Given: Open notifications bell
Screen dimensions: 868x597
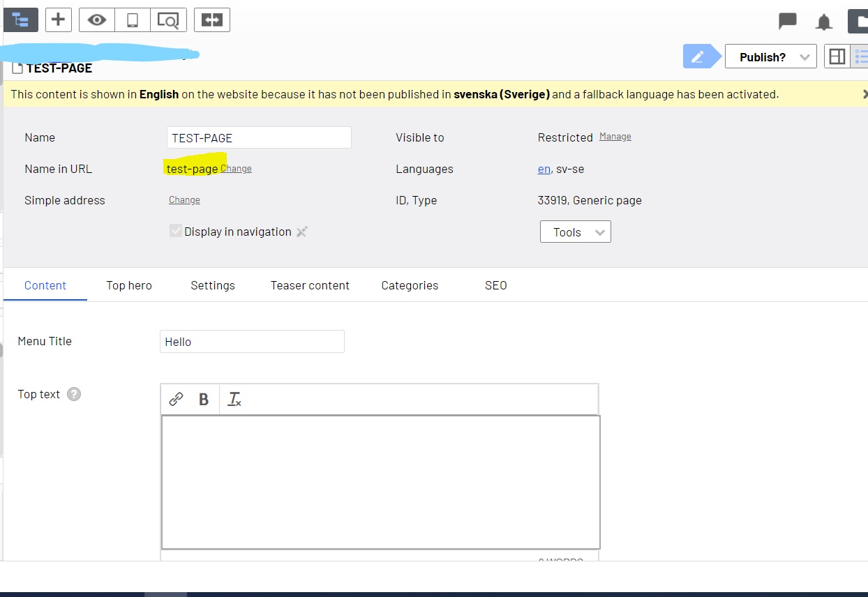Looking at the screenshot, I should (824, 22).
